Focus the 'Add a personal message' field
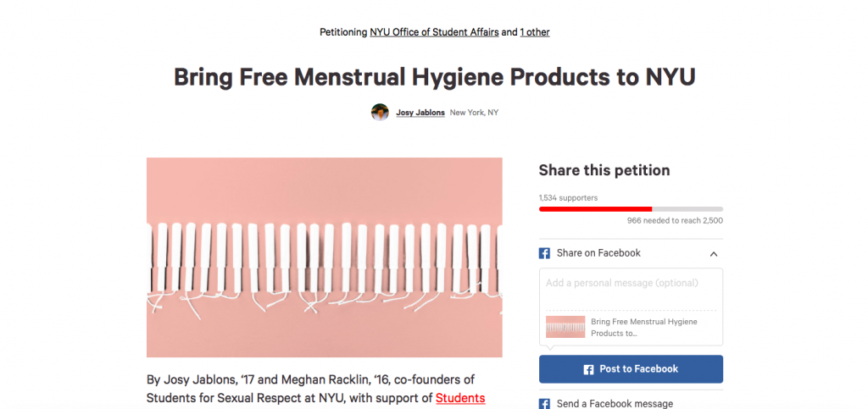 click(x=631, y=289)
